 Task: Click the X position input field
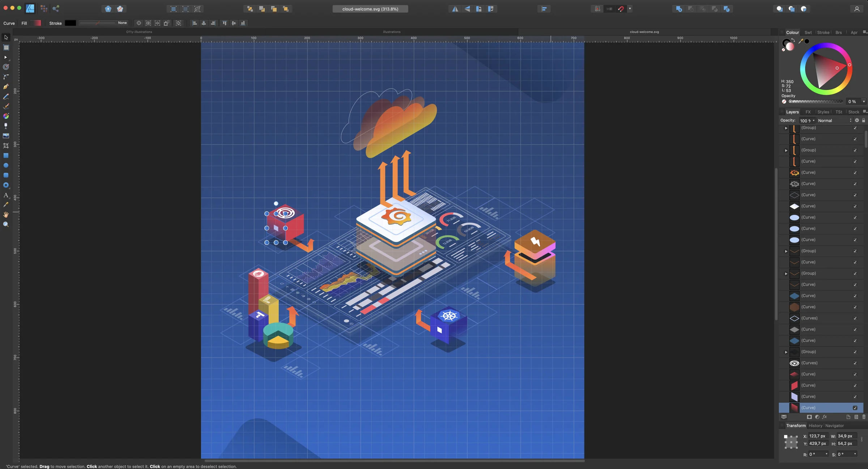coord(818,436)
